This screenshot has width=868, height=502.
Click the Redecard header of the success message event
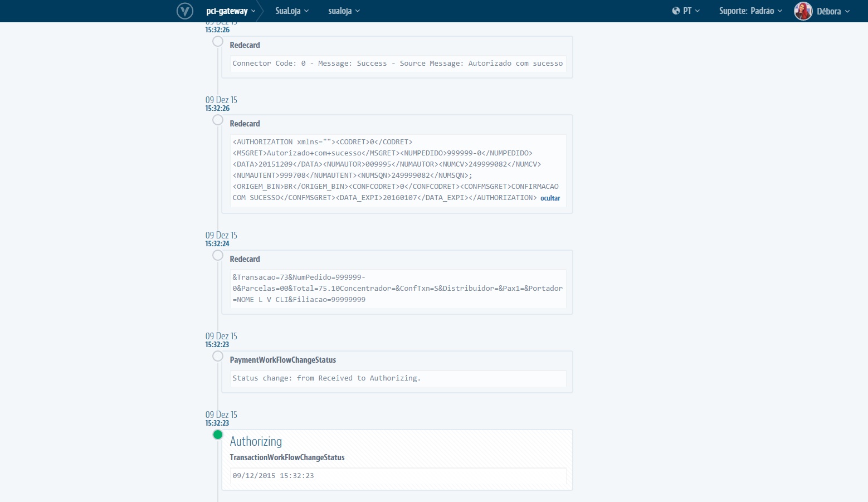(245, 45)
